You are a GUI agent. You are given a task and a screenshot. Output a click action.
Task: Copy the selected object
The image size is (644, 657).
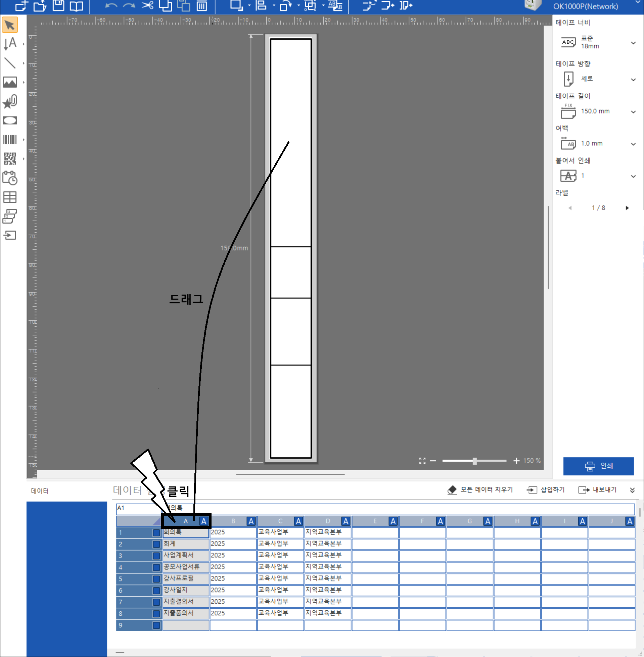166,5
